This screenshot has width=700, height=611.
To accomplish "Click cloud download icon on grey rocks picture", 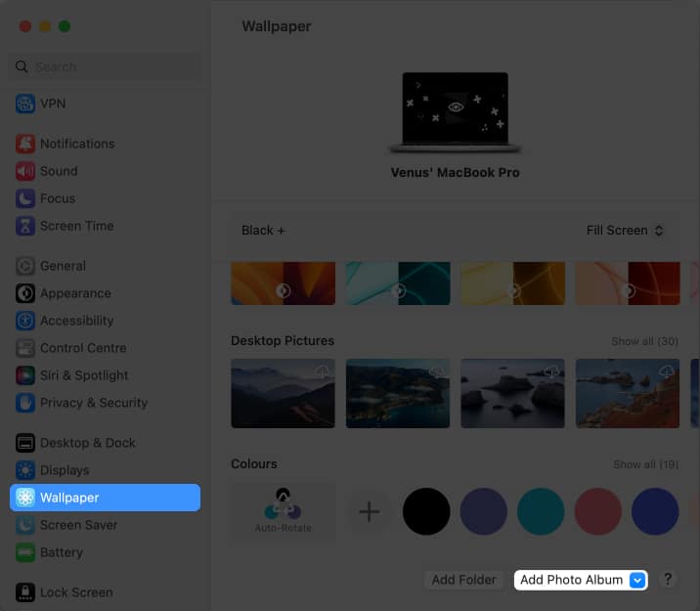I will (x=552, y=371).
